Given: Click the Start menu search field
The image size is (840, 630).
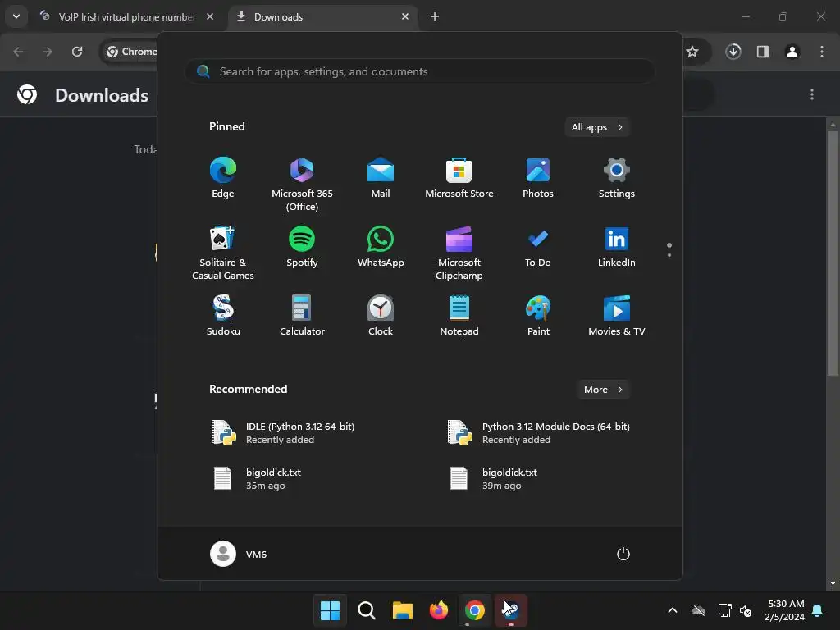Looking at the screenshot, I should click(x=419, y=71).
